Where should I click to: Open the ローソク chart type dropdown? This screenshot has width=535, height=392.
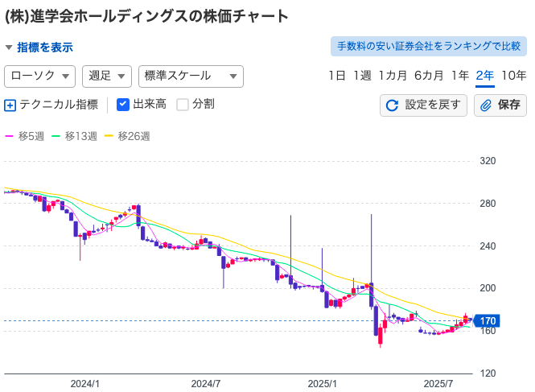[40, 76]
